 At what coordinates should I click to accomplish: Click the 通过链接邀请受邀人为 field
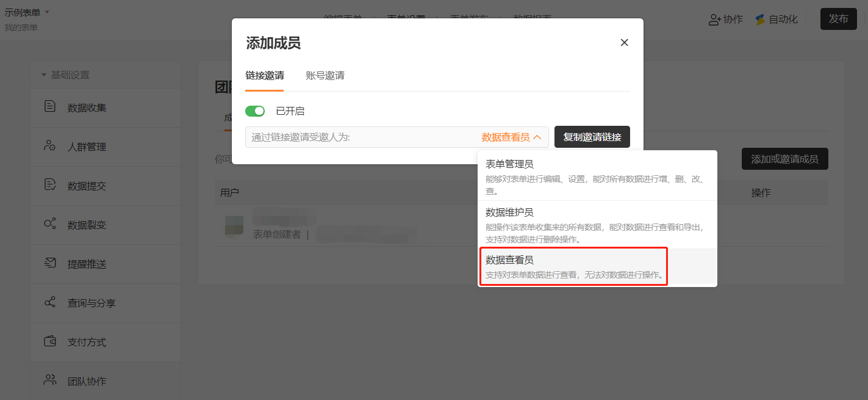(397, 137)
